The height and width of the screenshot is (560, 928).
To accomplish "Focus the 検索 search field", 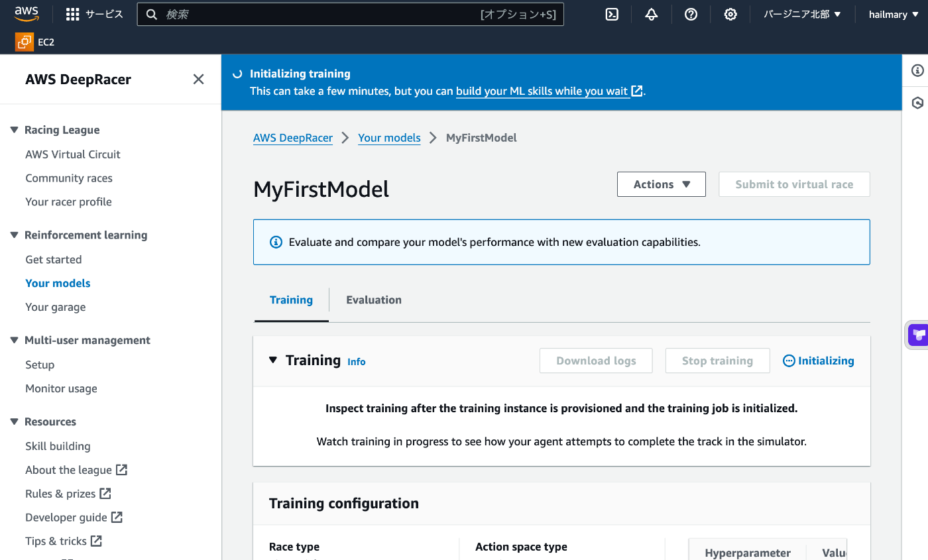I will [351, 15].
